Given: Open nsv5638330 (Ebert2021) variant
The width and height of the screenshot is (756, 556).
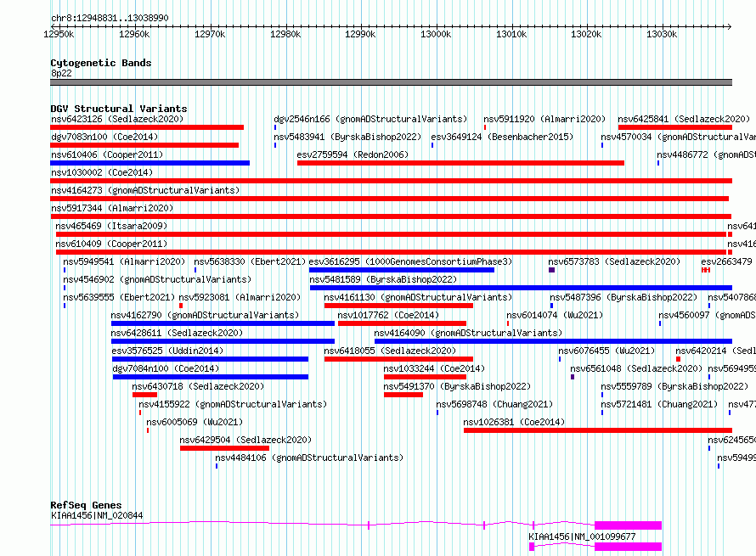Looking at the screenshot, I should point(250,261).
